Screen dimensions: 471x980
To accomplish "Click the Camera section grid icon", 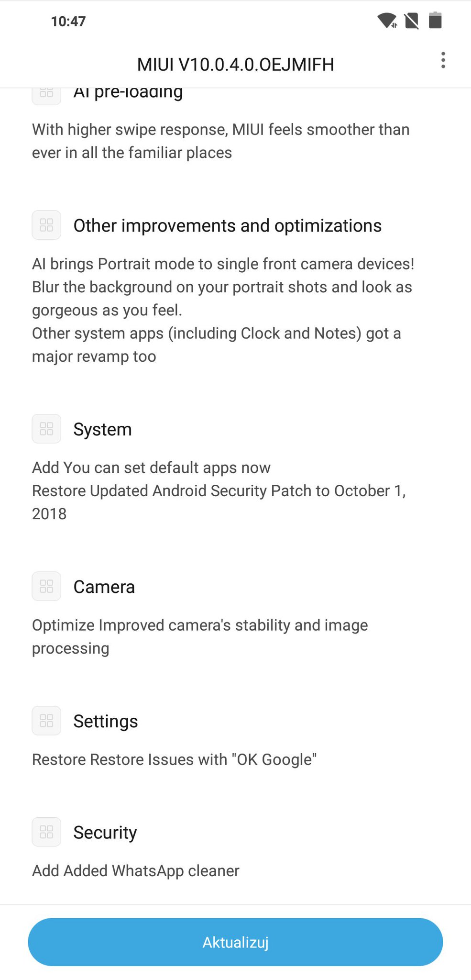I will 46,586.
